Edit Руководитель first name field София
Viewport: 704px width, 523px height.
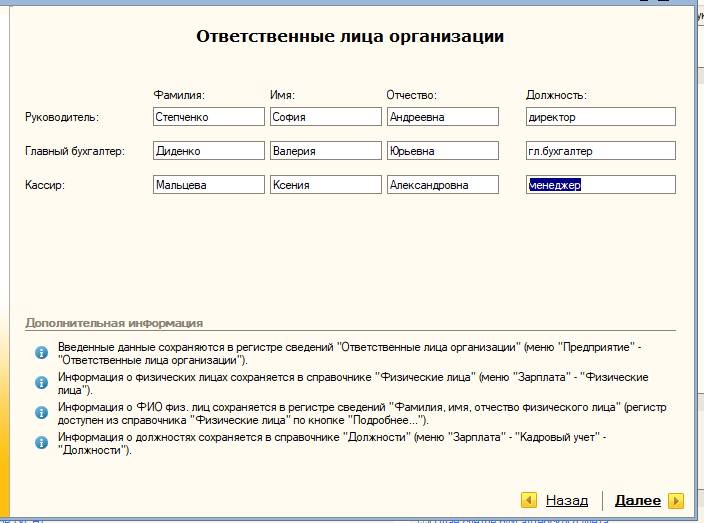[x=326, y=117]
